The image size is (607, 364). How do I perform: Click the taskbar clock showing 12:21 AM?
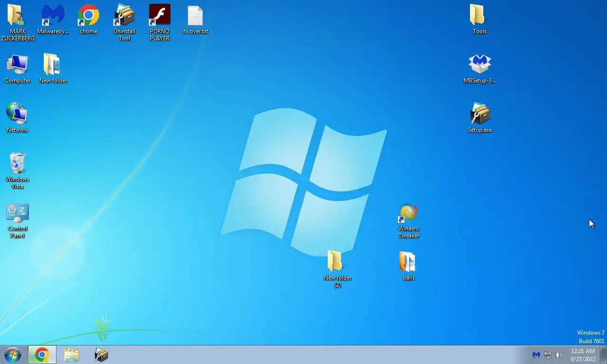pos(583,355)
